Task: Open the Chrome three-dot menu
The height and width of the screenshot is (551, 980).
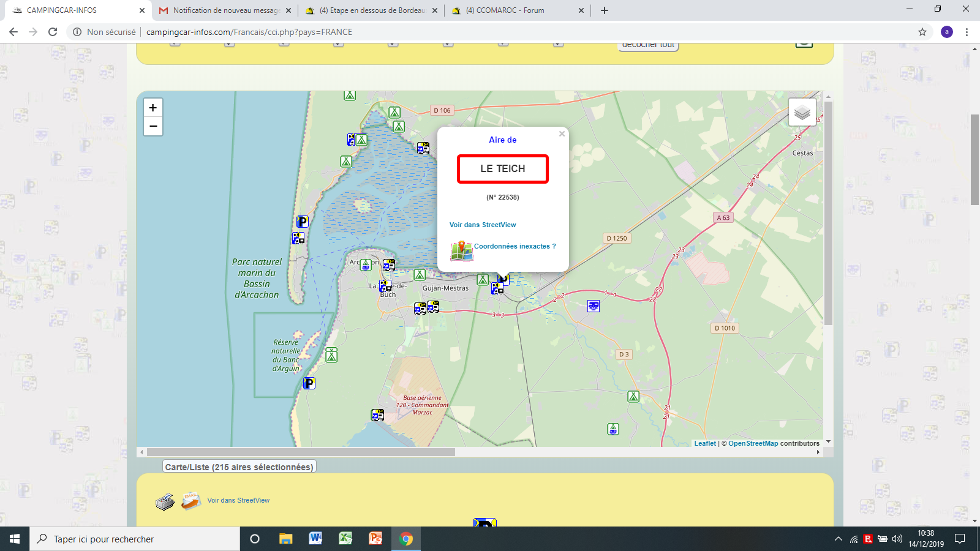Action: (x=967, y=32)
